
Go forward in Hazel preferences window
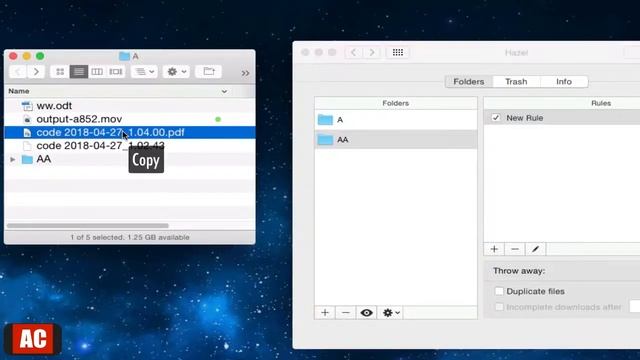[x=372, y=52]
